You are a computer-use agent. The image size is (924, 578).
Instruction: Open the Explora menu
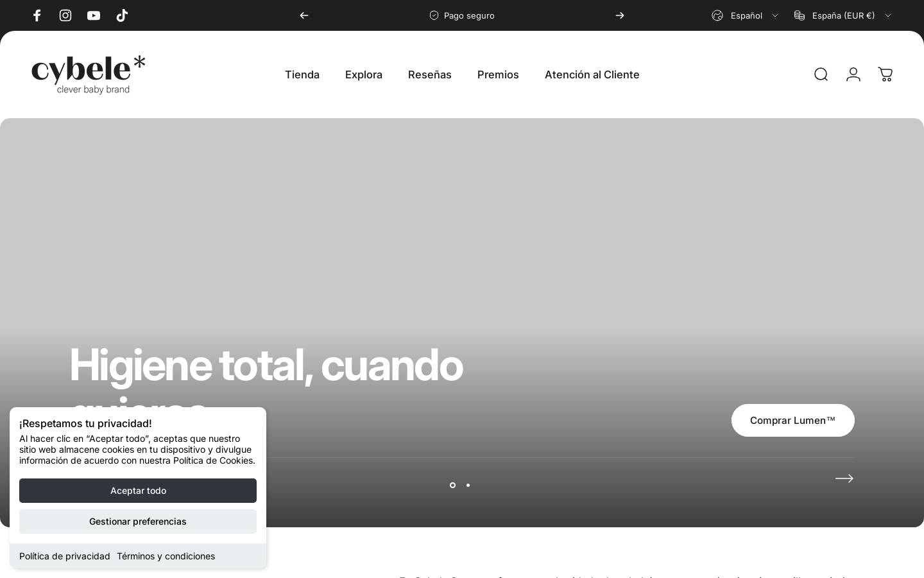click(x=364, y=74)
